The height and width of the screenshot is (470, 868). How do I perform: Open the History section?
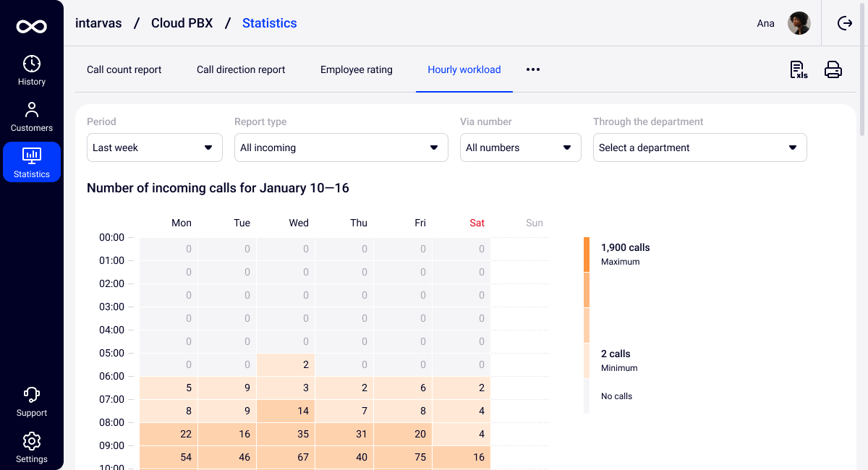[x=32, y=71]
